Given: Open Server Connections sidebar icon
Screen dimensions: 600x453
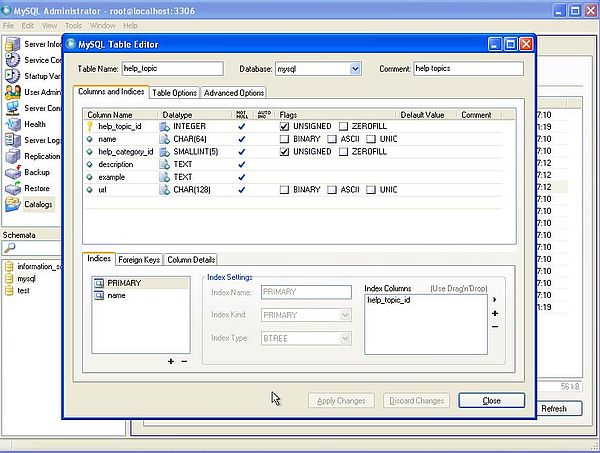Looking at the screenshot, I should pos(12,108).
